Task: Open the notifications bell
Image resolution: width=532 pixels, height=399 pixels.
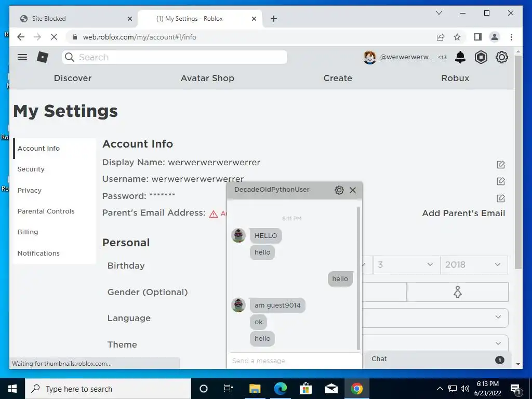Action: tap(460, 57)
